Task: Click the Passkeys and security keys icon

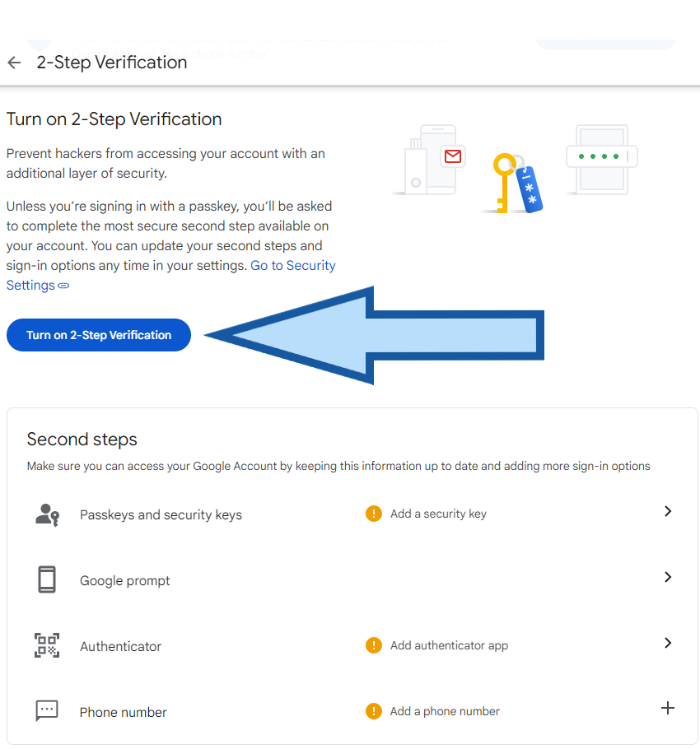Action: tap(47, 514)
